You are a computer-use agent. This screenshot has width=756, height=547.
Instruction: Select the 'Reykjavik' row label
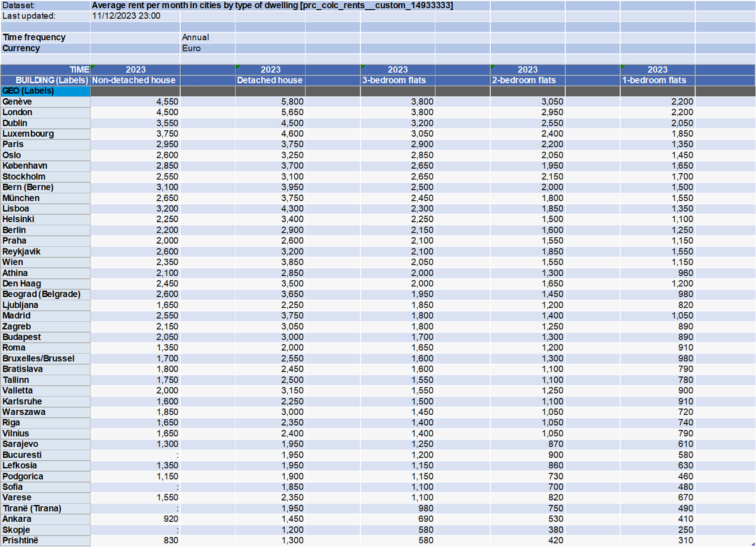pos(45,251)
